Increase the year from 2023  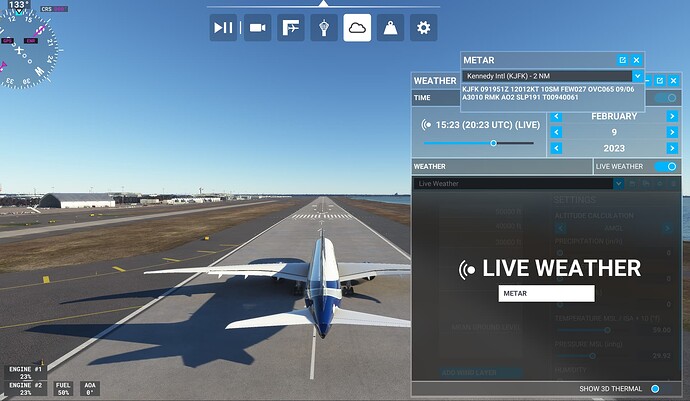[x=672, y=148]
